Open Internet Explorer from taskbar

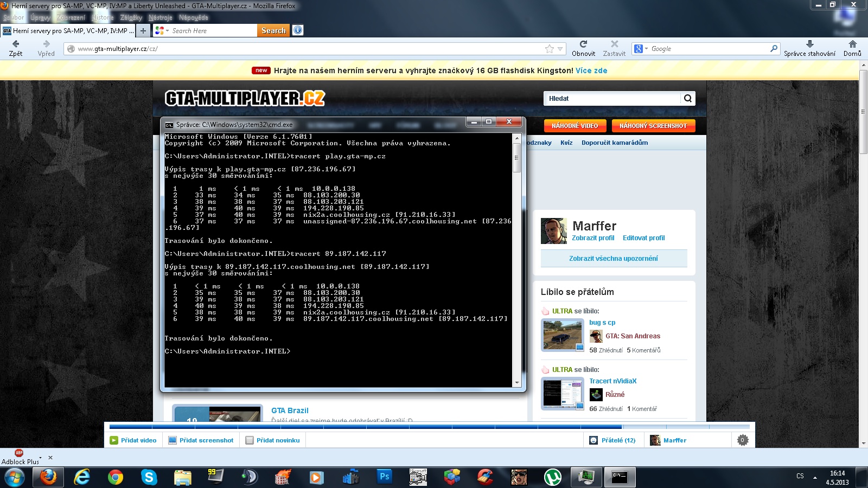[x=82, y=477]
